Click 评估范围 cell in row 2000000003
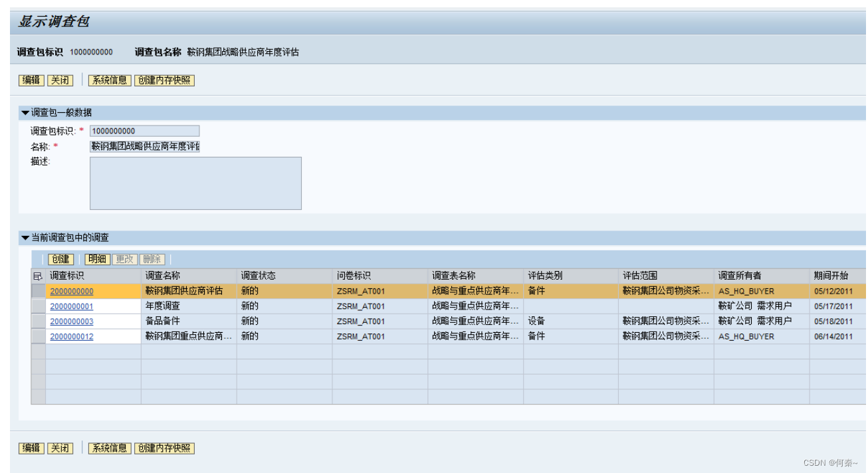This screenshot has width=868, height=473. tap(667, 322)
